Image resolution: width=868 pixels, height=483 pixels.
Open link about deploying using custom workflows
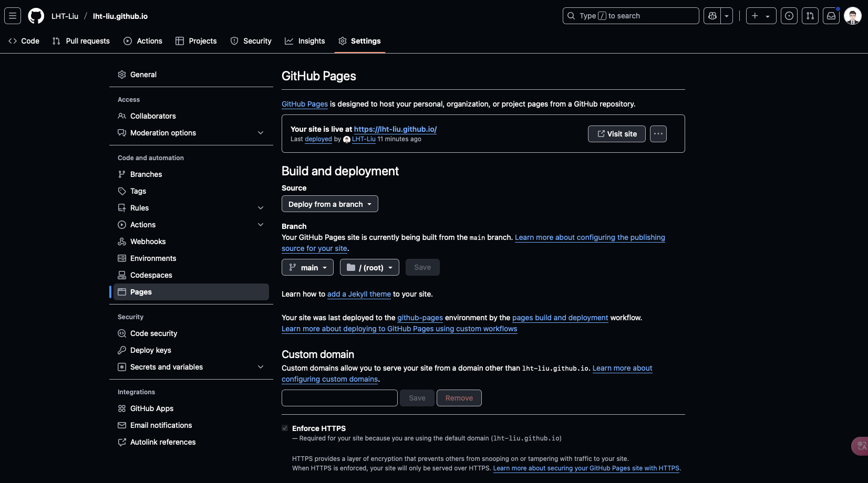[399, 329]
